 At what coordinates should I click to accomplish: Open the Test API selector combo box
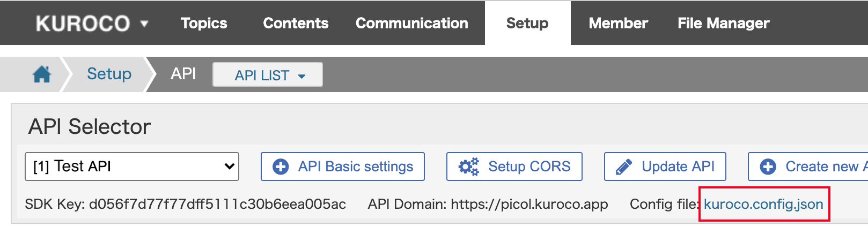(x=132, y=167)
